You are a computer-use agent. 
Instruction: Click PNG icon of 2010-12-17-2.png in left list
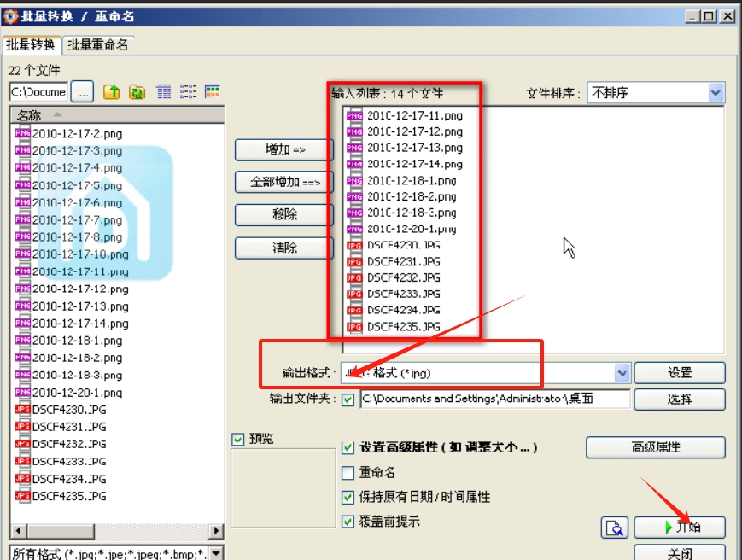tap(22, 133)
